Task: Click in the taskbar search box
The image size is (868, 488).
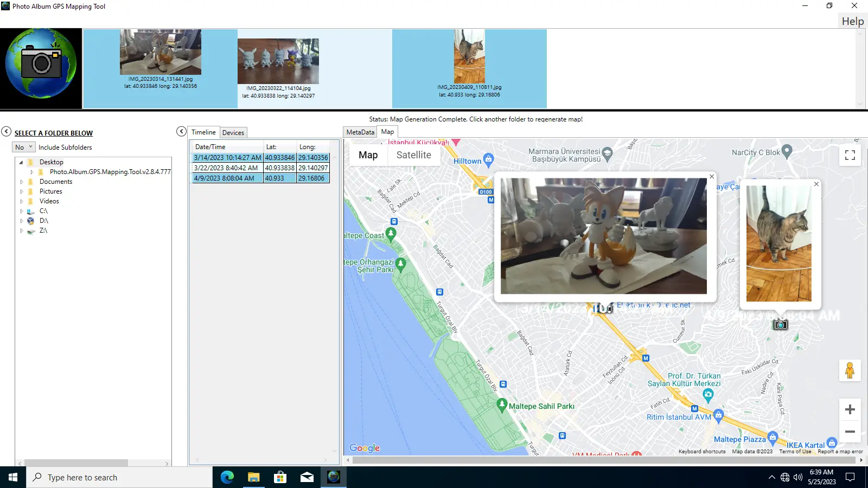Action: (x=119, y=477)
